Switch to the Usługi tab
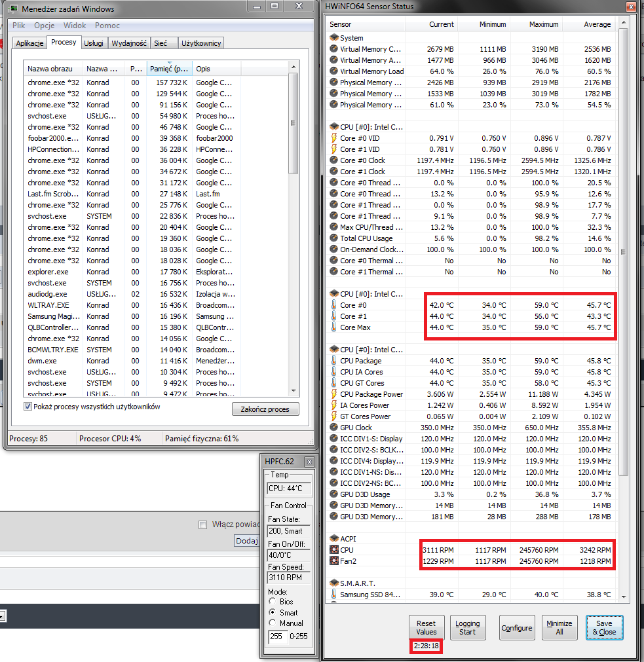644x662 pixels. (93, 43)
